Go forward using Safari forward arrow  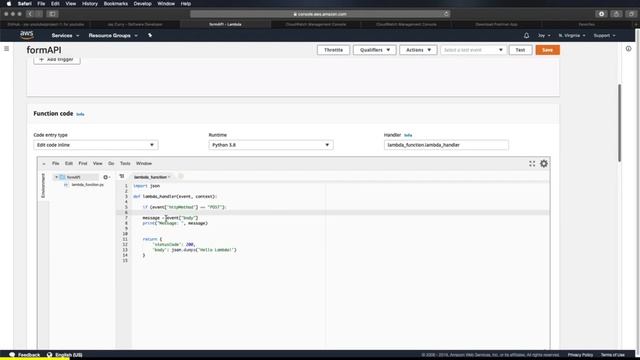click(38, 14)
